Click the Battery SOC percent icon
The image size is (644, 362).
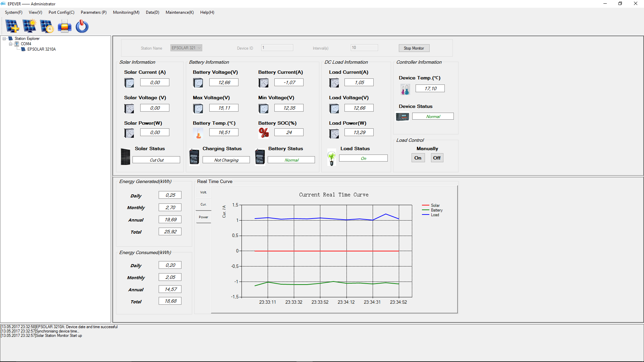pos(264,133)
